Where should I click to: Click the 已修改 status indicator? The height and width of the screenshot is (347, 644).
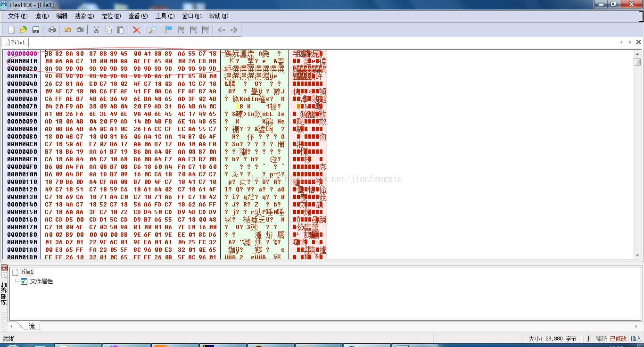[619, 339]
